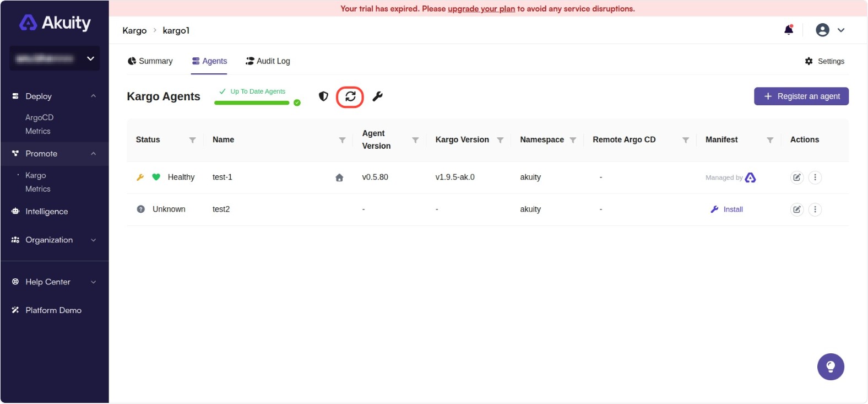
Task: Click the Up To Date Agents progress bar
Action: pyautogui.click(x=252, y=103)
